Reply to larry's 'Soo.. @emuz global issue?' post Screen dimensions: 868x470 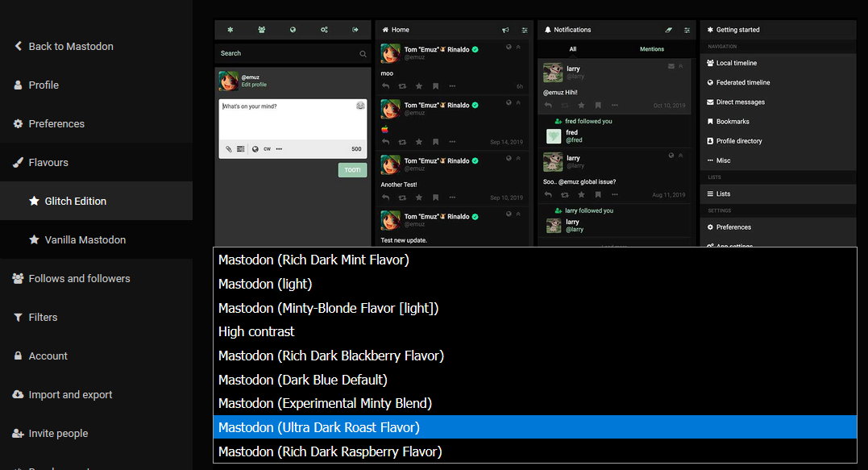coord(548,195)
